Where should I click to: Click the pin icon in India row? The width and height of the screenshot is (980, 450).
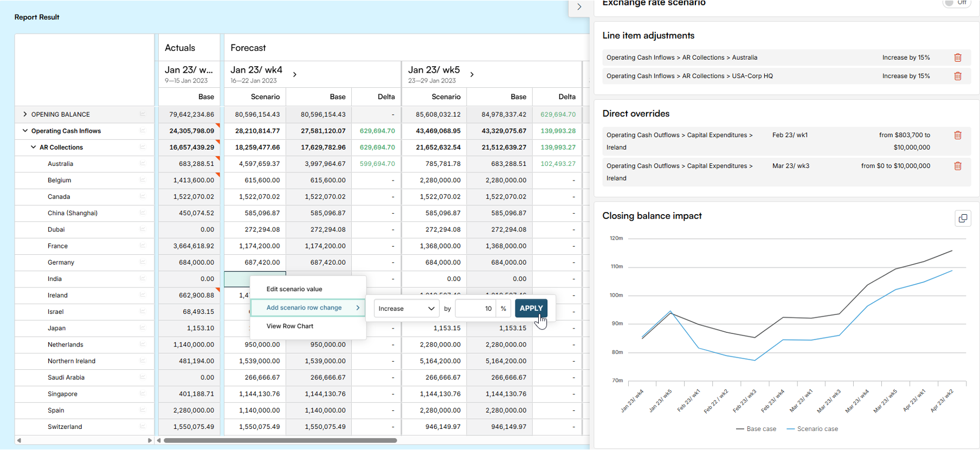(143, 279)
